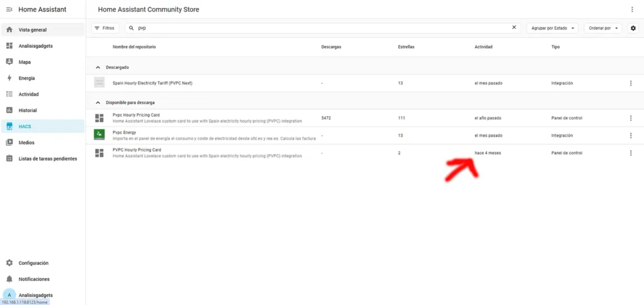Click Pvpc Energy green repository icon

(x=99, y=135)
